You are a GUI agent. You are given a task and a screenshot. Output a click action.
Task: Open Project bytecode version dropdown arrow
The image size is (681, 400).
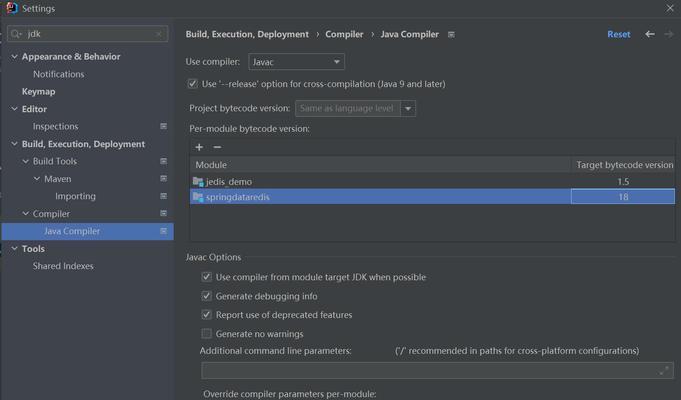[x=408, y=109]
